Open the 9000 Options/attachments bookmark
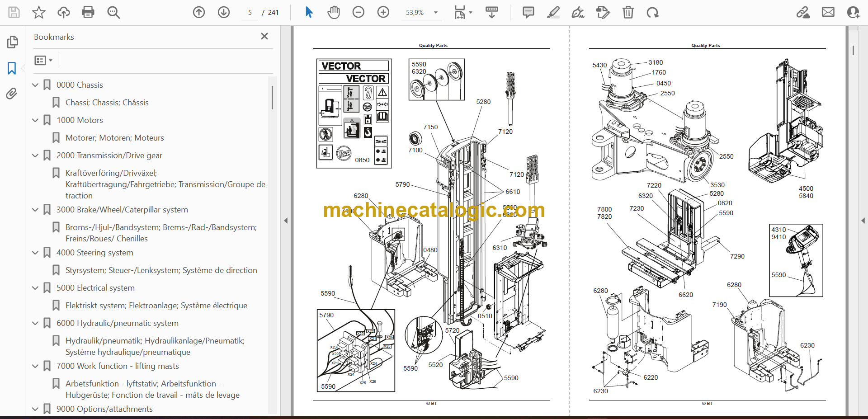The height and width of the screenshot is (419, 868). click(104, 409)
